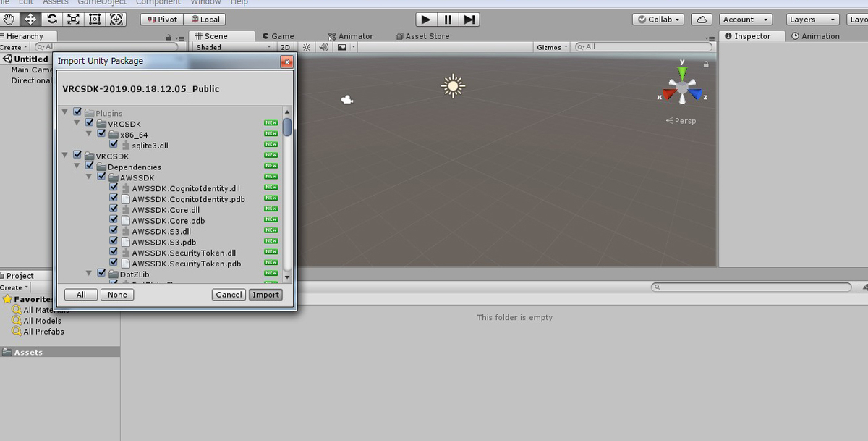The width and height of the screenshot is (868, 441).
Task: Toggle 2D scene view mode
Action: [x=285, y=47]
